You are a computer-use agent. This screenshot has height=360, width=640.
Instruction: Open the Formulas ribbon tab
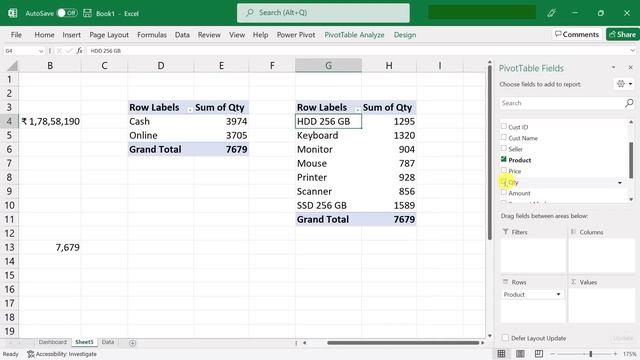[152, 35]
